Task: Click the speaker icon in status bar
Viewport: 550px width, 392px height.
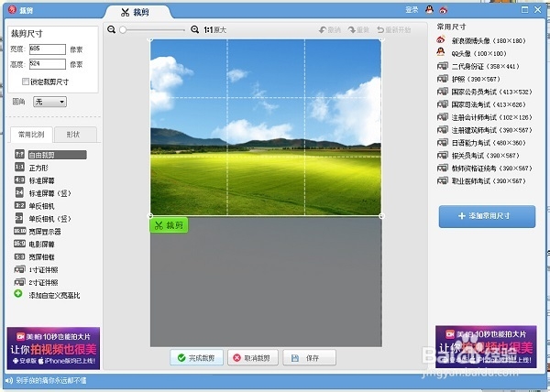Action: point(9,380)
